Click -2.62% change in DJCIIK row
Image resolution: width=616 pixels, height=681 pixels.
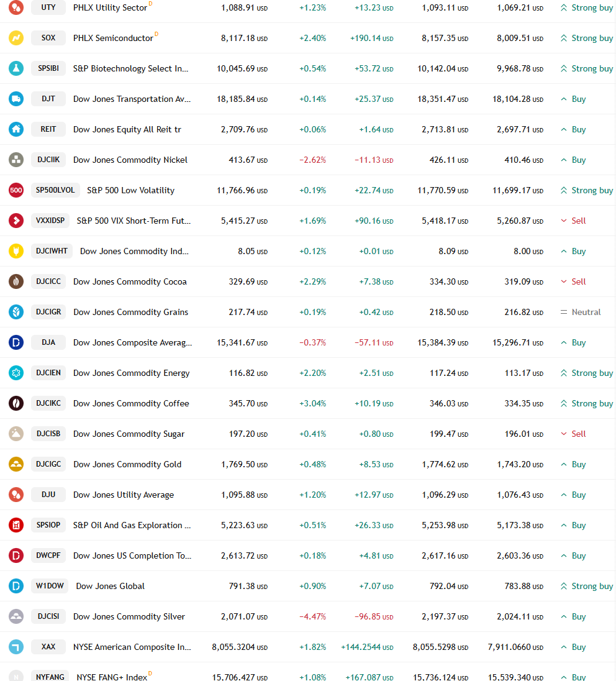point(312,160)
